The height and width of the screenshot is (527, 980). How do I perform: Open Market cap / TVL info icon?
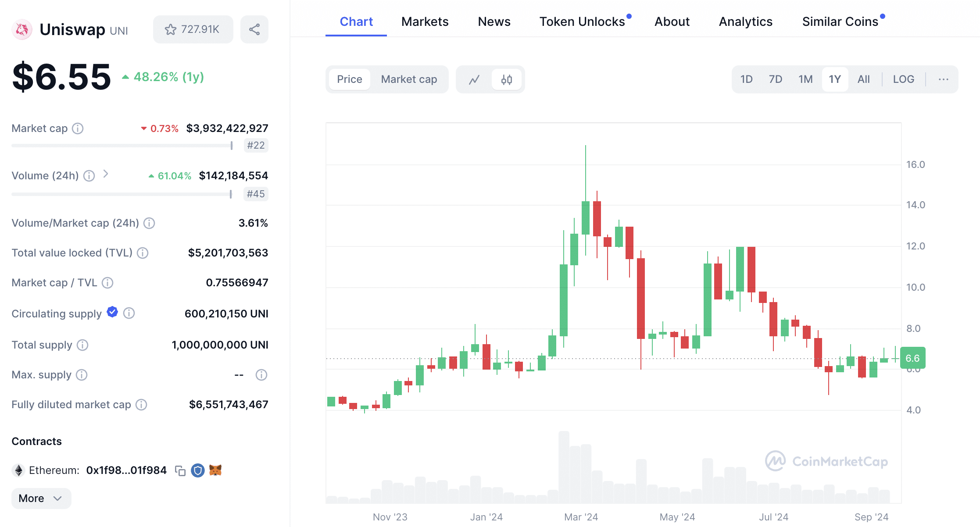click(107, 283)
